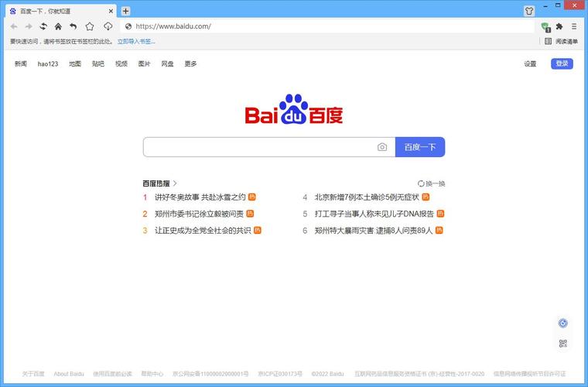Screen dimensions: 588x387
Task: Bookmark this page with star icon
Action: (90, 26)
